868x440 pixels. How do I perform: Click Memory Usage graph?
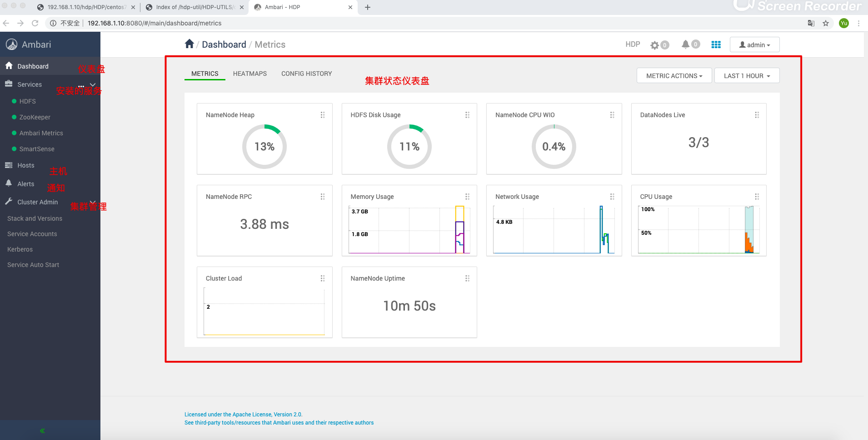pyautogui.click(x=409, y=229)
